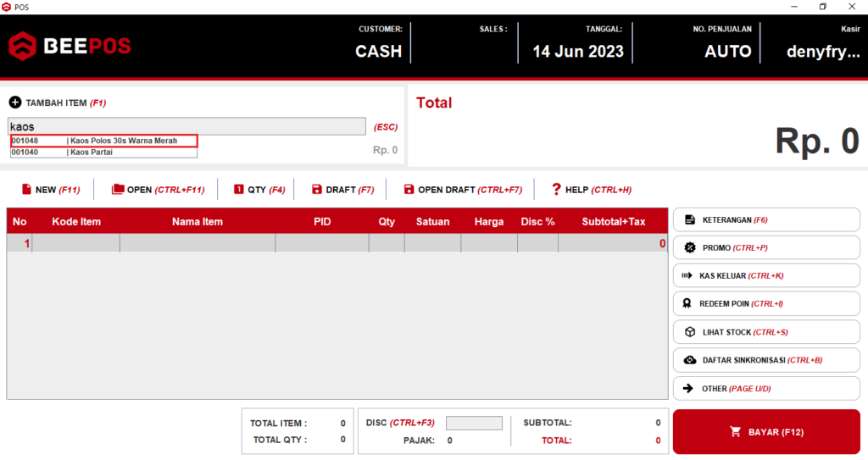Click the (ESC) label beside search
Image resolution: width=868 pixels, height=460 pixels.
(386, 127)
